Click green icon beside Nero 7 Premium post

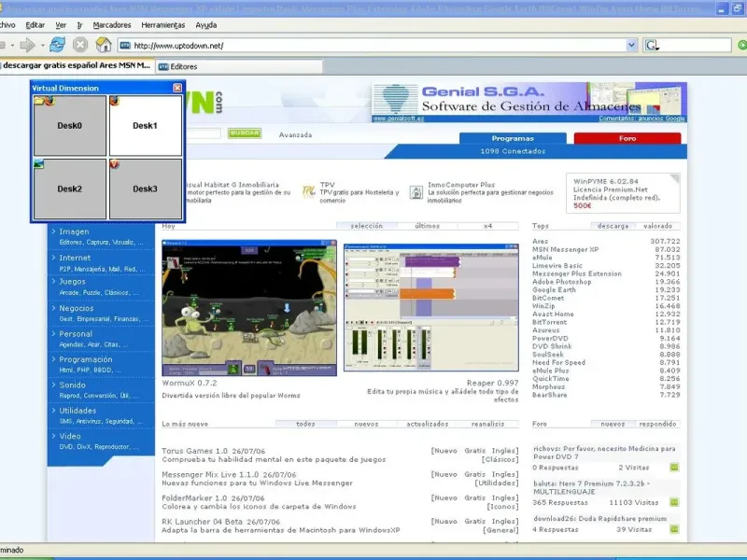pos(674,502)
